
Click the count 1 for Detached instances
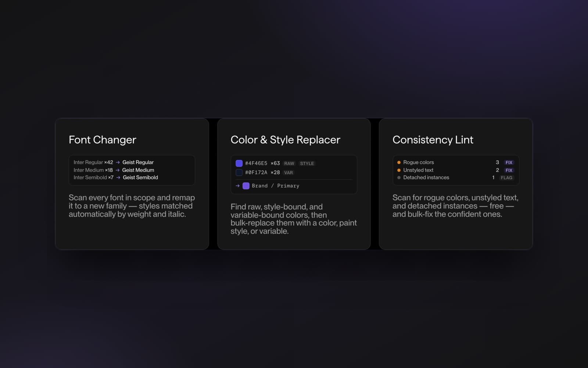(493, 177)
